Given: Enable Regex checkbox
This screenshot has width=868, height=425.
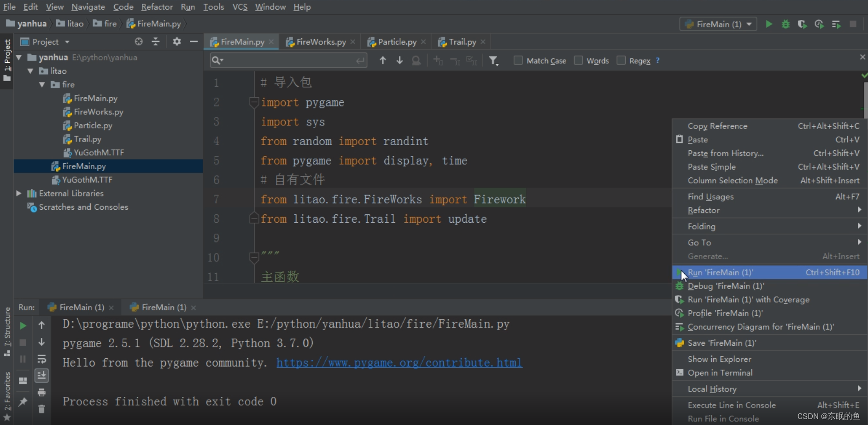Looking at the screenshot, I should pos(621,60).
